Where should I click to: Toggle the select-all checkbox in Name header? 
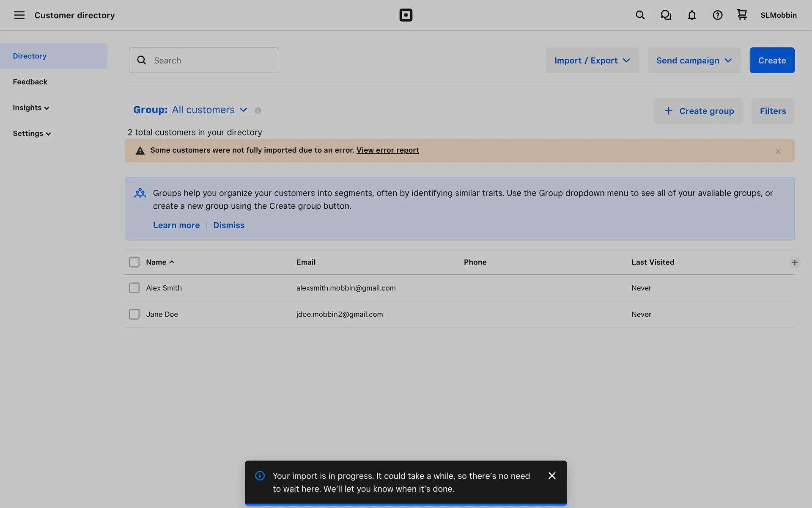[x=134, y=262]
